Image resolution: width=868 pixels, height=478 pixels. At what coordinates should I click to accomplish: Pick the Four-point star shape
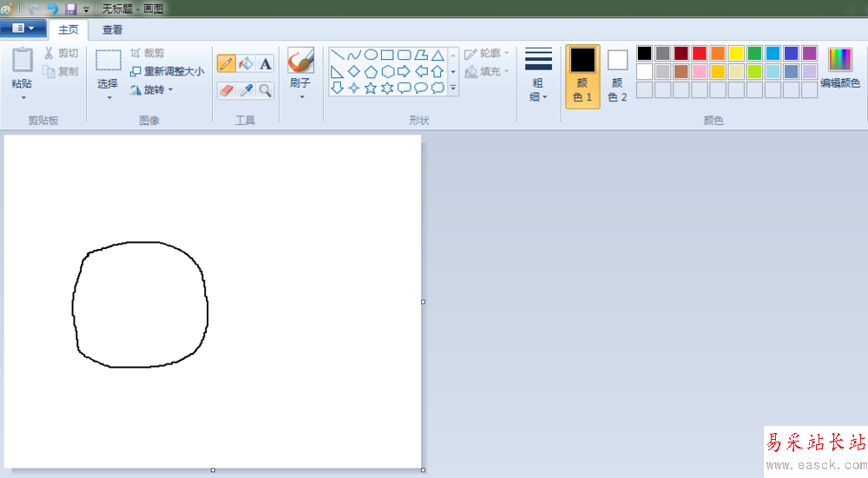click(354, 88)
